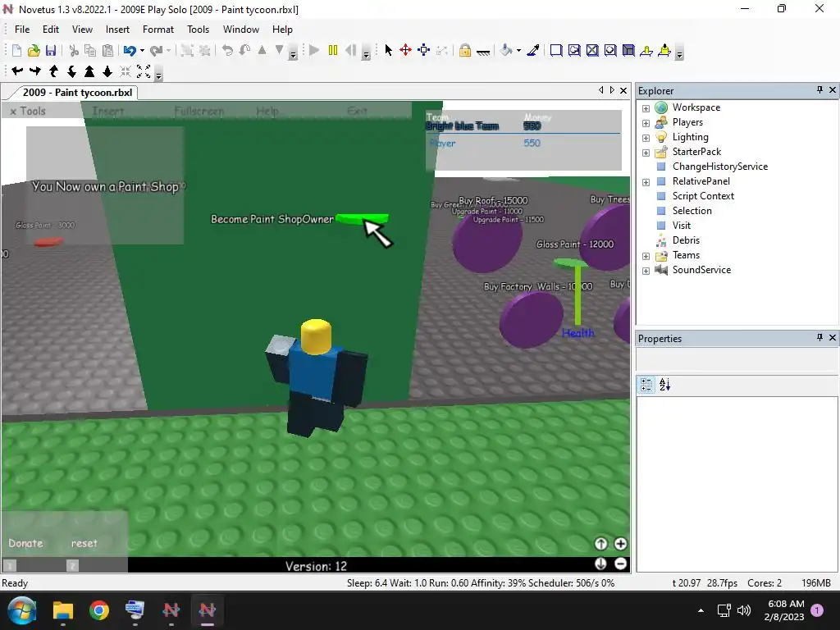Expand the Lighting tree node

tap(646, 138)
